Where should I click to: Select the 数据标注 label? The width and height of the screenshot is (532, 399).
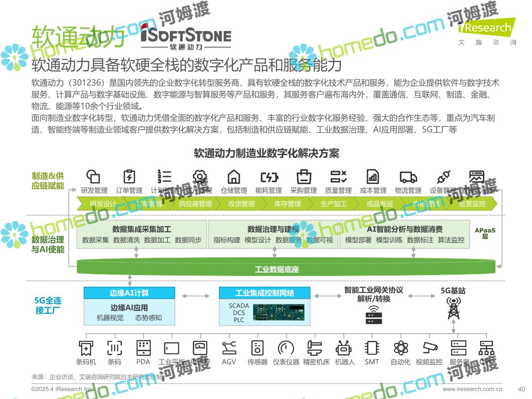[x=420, y=240]
